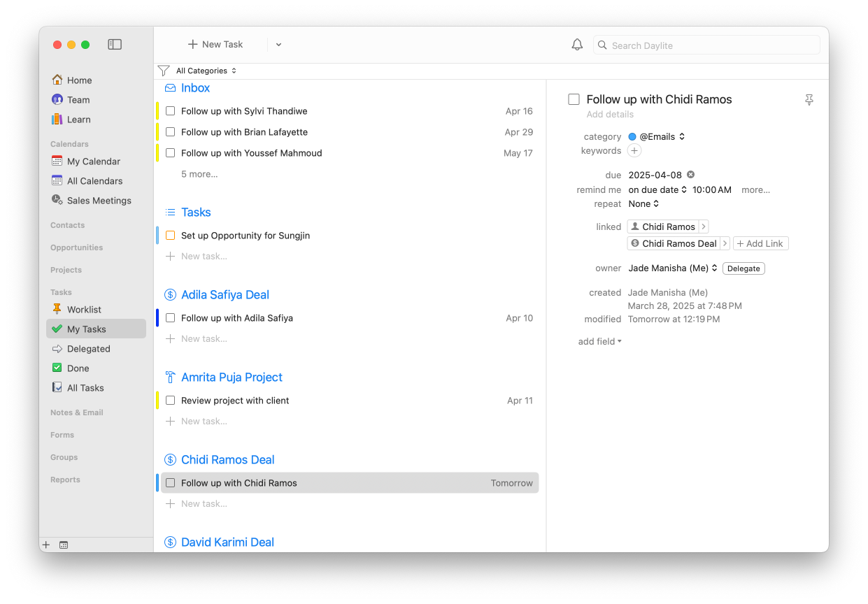Mark detail pane task as done
This screenshot has width=868, height=604.
[x=574, y=100]
